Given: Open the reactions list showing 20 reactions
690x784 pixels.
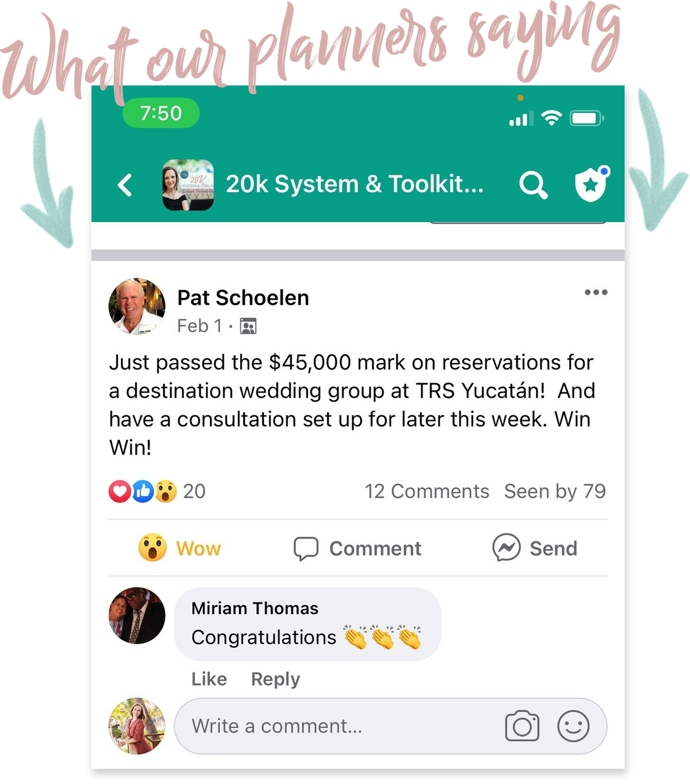Looking at the screenshot, I should 157,491.
